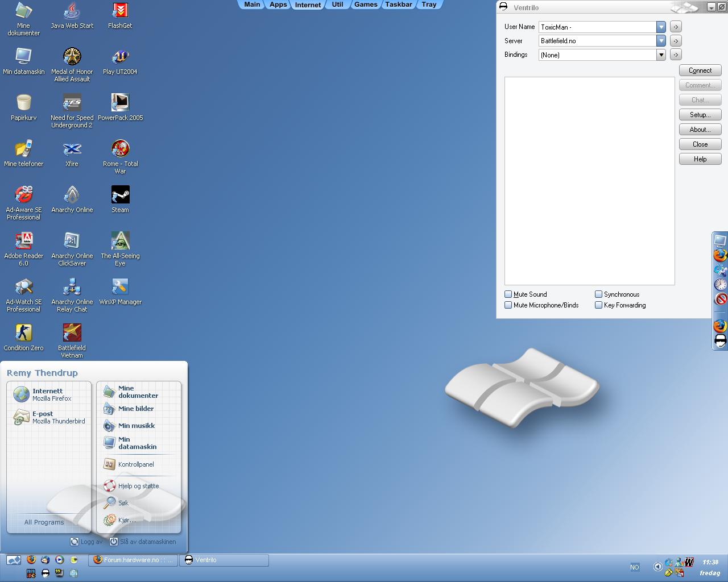Expand the Server dropdown
728x582 pixels.
click(x=661, y=41)
